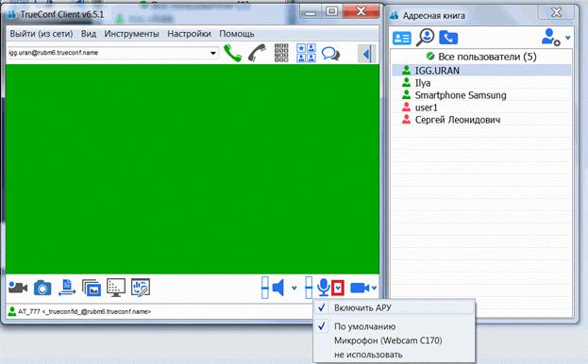Open the search contacts magnifier icon
This screenshot has width=588, height=364.
point(426,38)
